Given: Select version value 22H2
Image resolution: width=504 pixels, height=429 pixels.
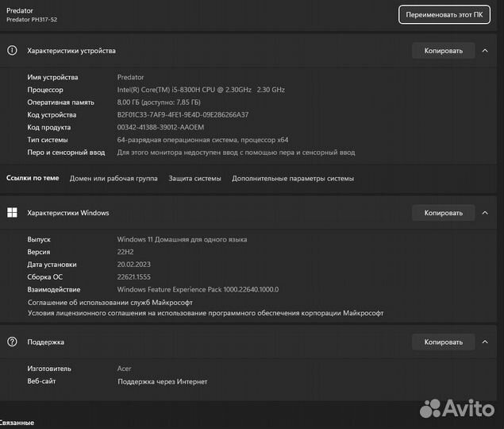Looking at the screenshot, I should (x=125, y=252).
